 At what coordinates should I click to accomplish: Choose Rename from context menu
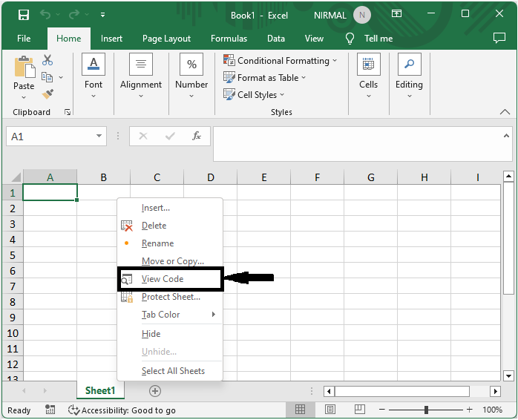point(170,243)
